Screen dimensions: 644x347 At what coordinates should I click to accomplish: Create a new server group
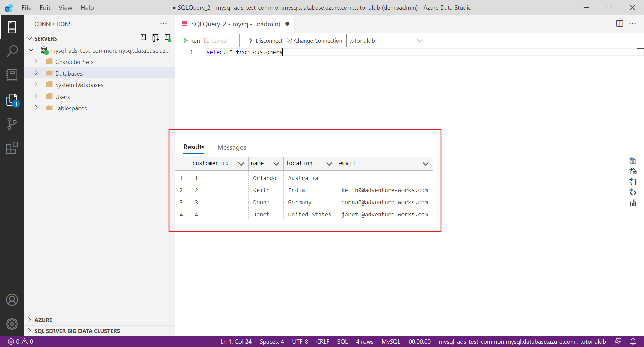[x=155, y=38]
